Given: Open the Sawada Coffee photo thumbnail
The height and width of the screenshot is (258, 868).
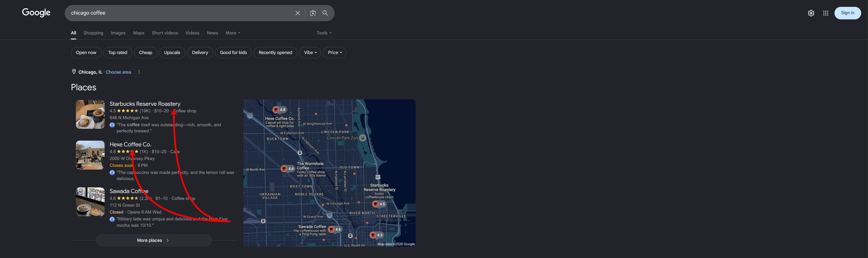Looking at the screenshot, I should pyautogui.click(x=90, y=202).
